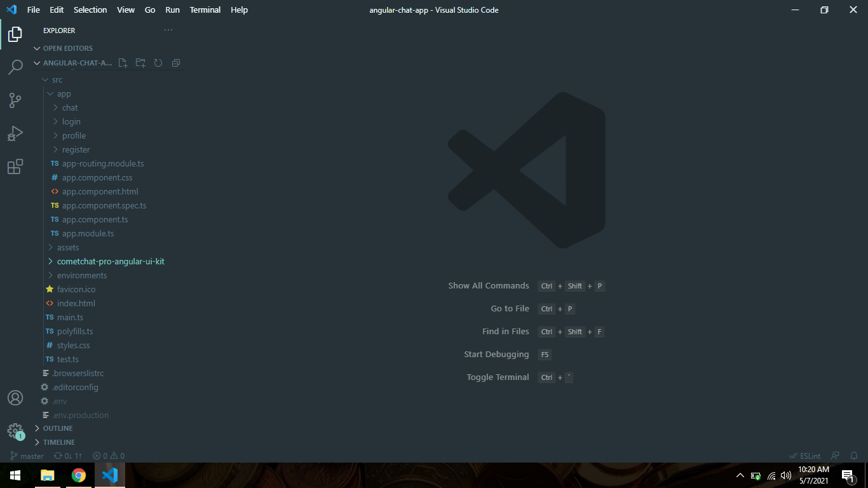Open Run and Debug view
The width and height of the screenshot is (868, 488).
15,133
